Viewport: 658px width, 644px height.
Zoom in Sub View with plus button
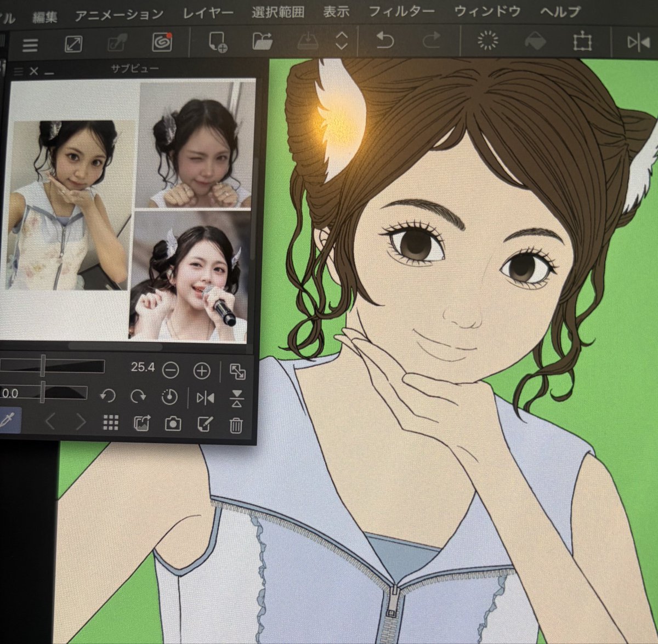point(202,371)
